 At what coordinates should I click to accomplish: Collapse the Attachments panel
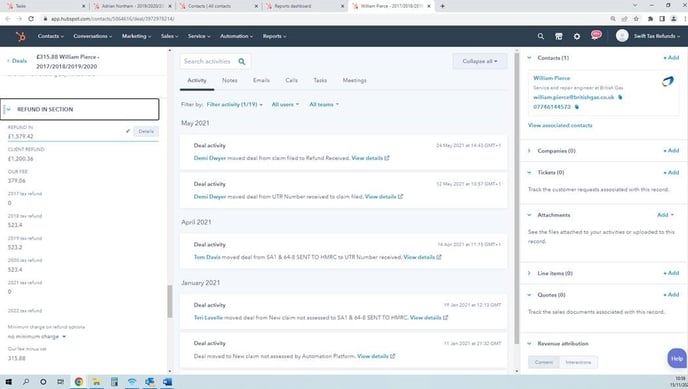click(x=529, y=215)
